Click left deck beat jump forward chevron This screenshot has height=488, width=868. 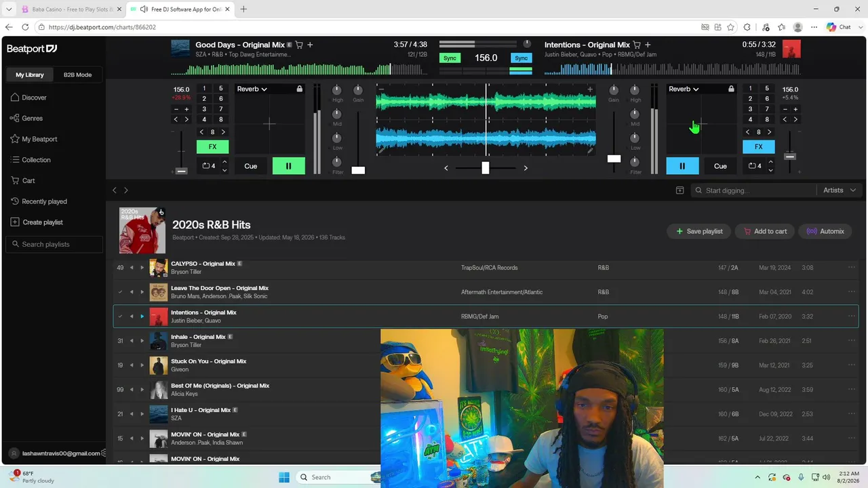coord(224,132)
